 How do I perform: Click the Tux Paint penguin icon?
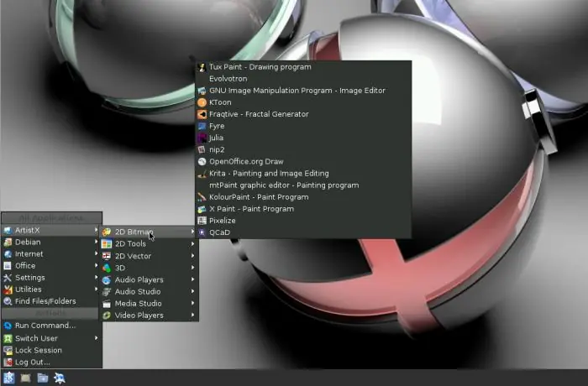click(202, 67)
